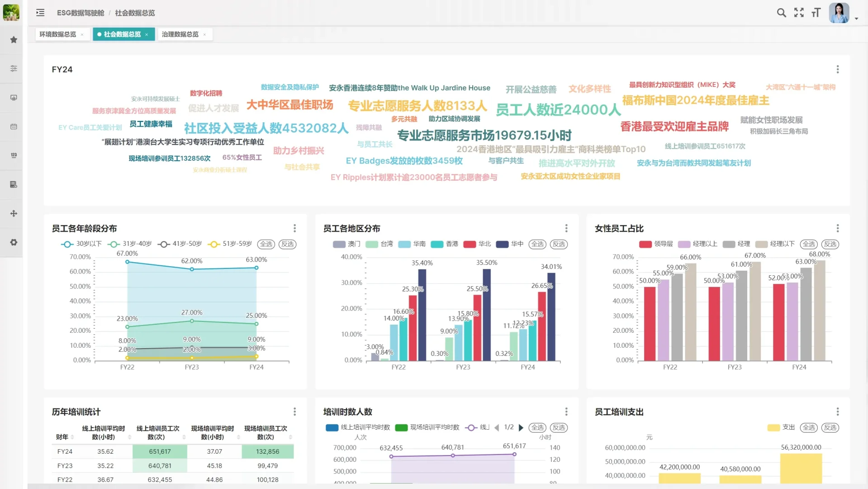Click 反选 in the age distribution chart
This screenshot has height=489, width=868.
coord(287,244)
